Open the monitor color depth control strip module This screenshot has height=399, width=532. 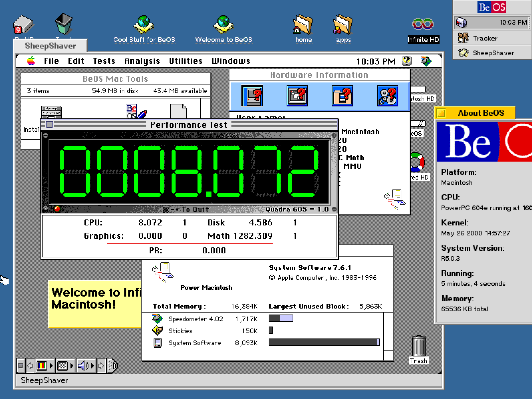pos(45,366)
